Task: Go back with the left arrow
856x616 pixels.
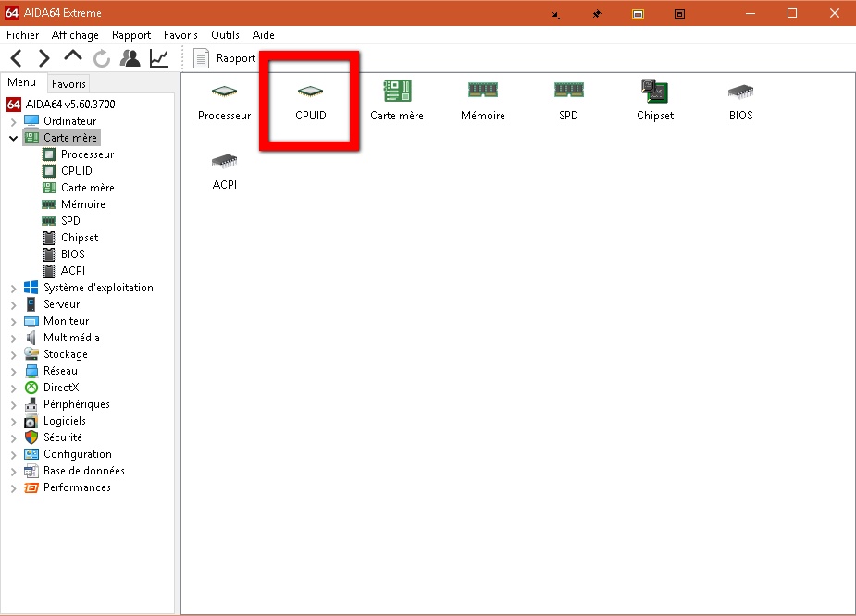Action: coord(17,58)
